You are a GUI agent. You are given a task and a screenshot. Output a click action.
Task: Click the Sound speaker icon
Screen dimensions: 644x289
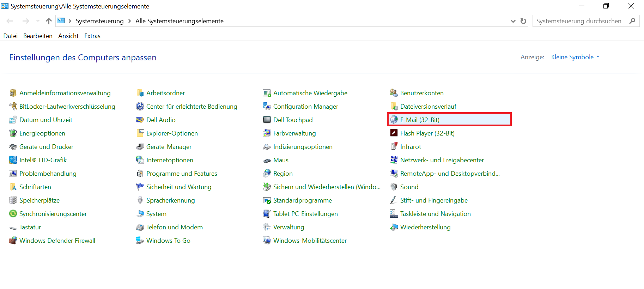pyautogui.click(x=394, y=187)
